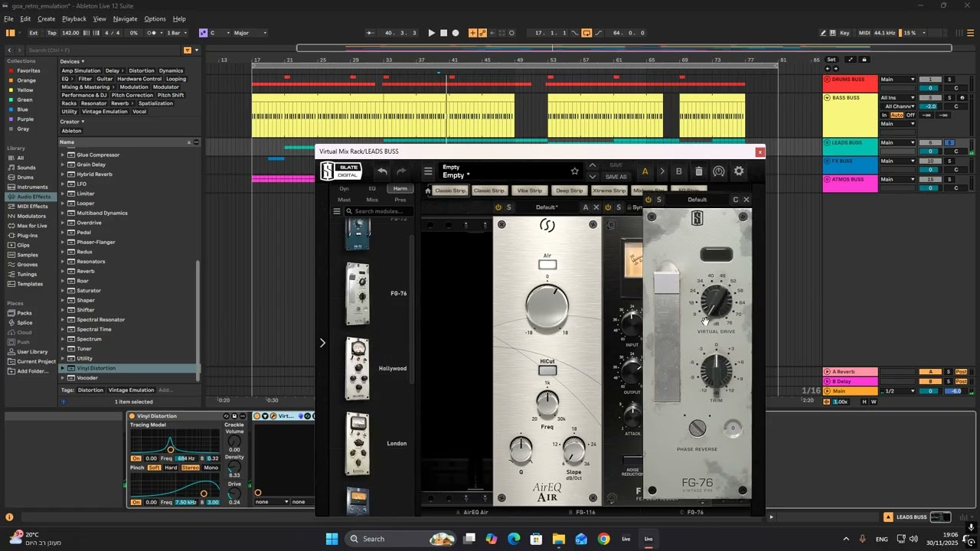Image resolution: width=980 pixels, height=551 pixels.
Task: Toggle the Ext sync button
Action: (34, 33)
